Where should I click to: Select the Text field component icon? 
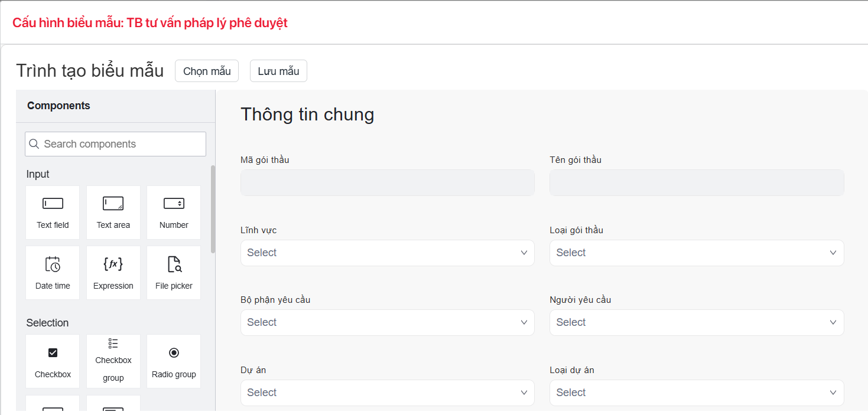pyautogui.click(x=53, y=204)
